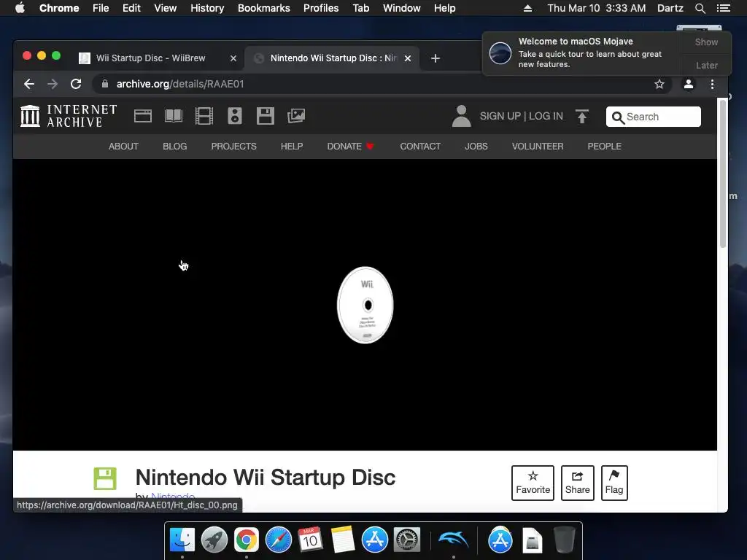Image resolution: width=747 pixels, height=560 pixels.
Task: Click the green software floppy icon by title
Action: (x=105, y=478)
